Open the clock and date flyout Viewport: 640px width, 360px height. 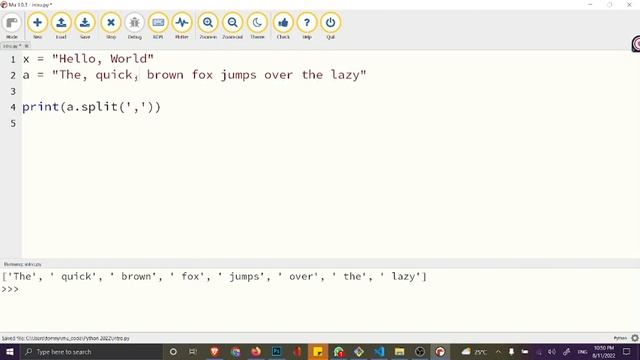tap(604, 352)
